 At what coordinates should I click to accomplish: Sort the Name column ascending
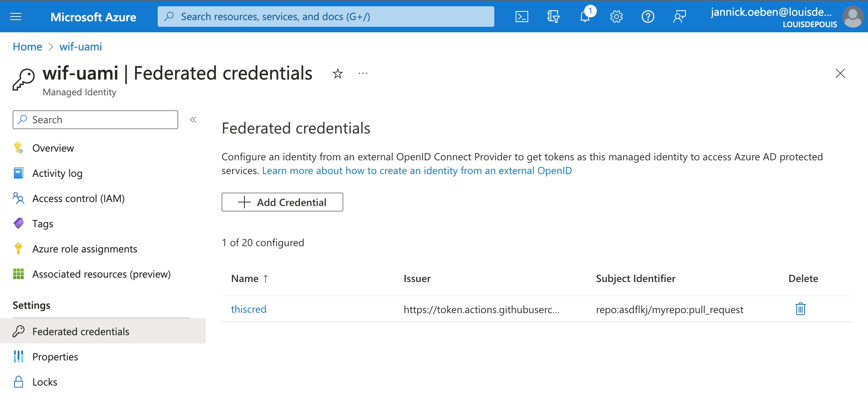pos(249,278)
